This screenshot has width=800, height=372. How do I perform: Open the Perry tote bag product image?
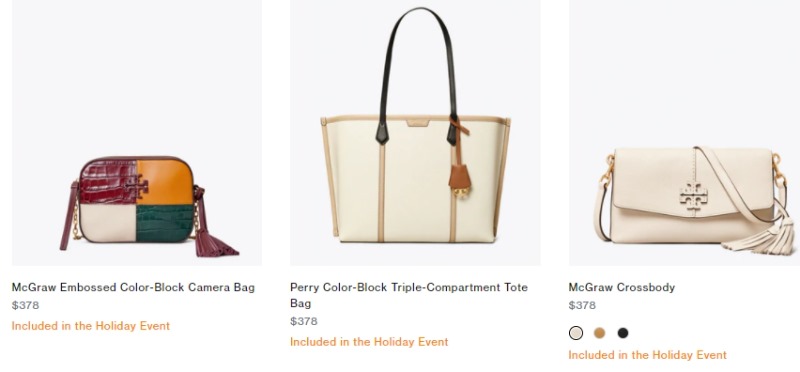415,133
